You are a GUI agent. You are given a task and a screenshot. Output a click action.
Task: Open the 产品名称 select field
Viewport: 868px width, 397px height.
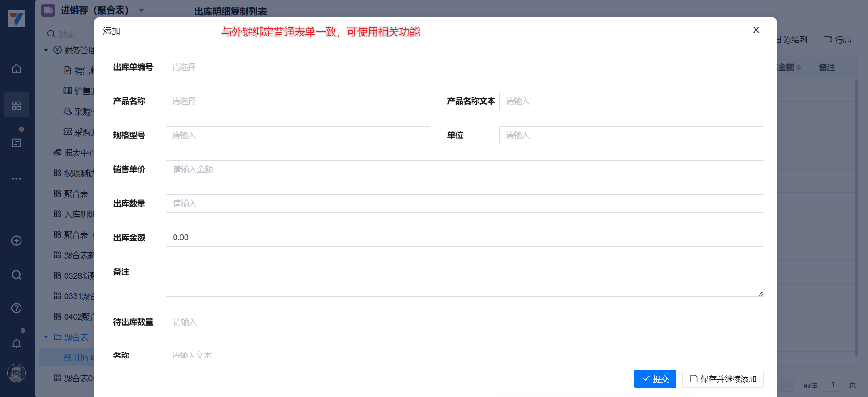298,101
